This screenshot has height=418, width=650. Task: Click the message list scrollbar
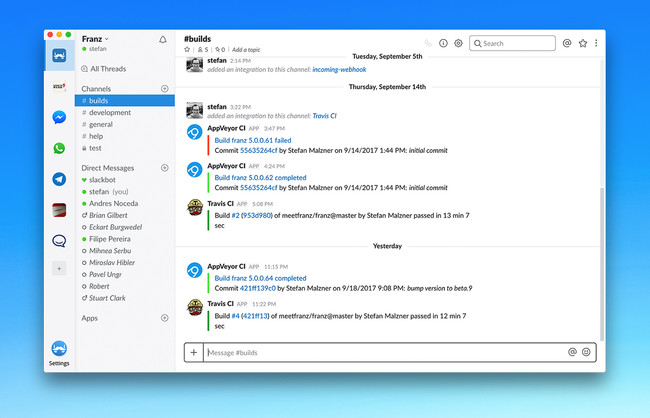(602, 263)
